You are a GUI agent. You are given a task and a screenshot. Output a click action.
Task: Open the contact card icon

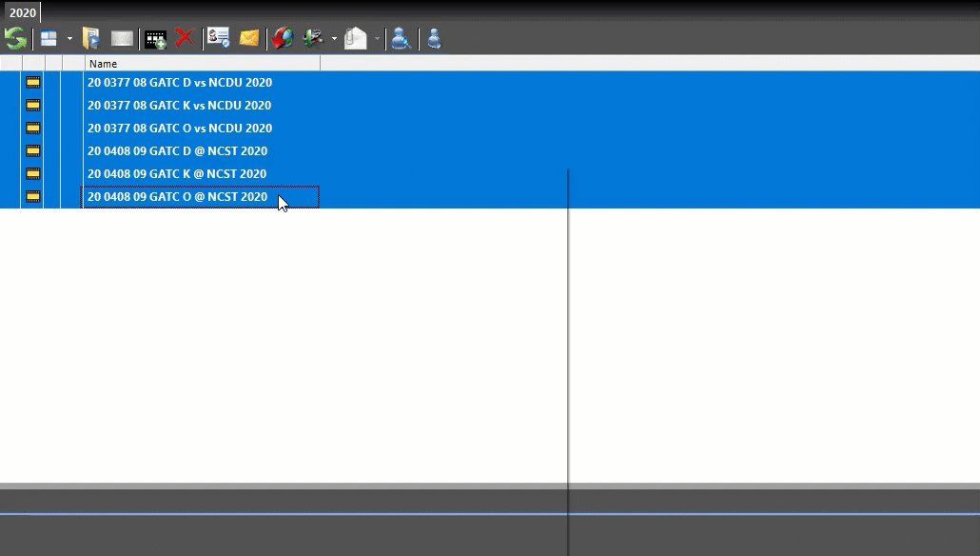[219, 37]
